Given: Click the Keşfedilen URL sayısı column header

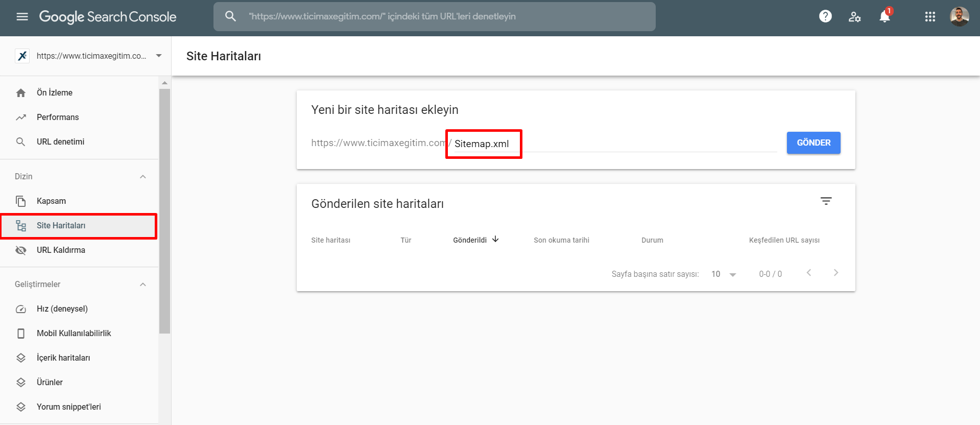Looking at the screenshot, I should 784,240.
